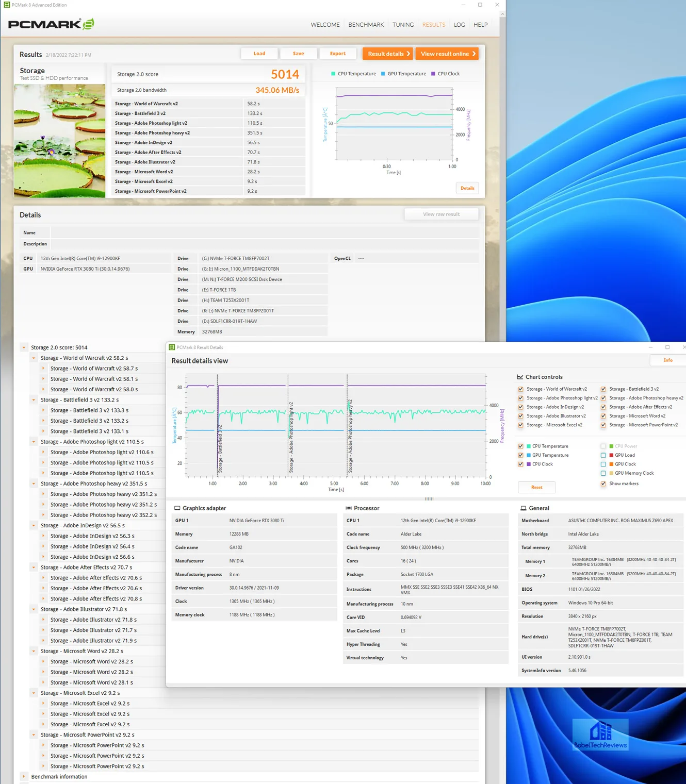
Task: Open the BENCHMARK tab
Action: (366, 25)
